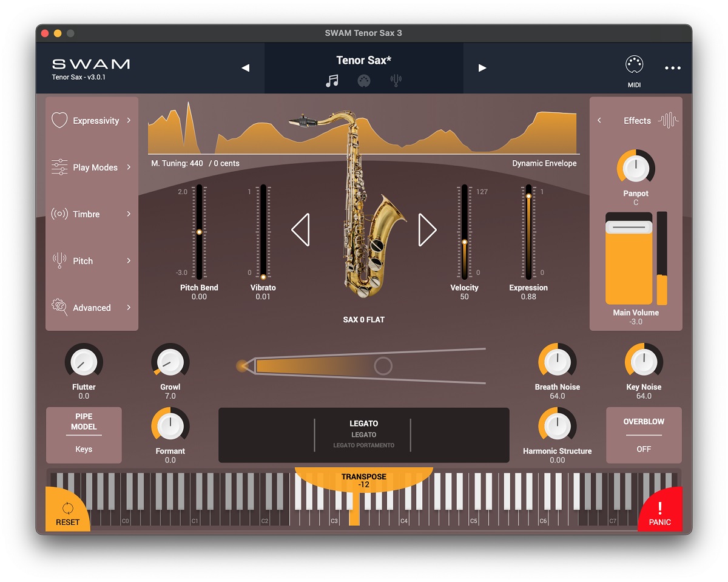Open the Expressivity menu label

click(96, 121)
